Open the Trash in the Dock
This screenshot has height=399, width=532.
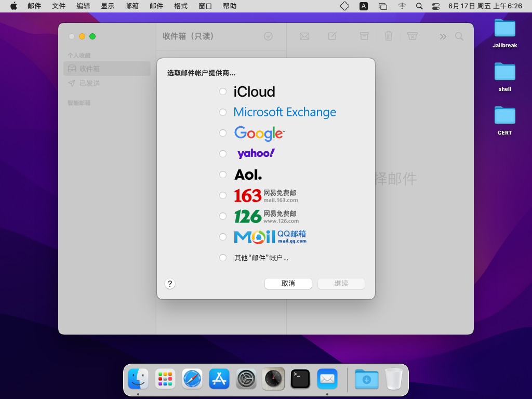[x=394, y=379]
